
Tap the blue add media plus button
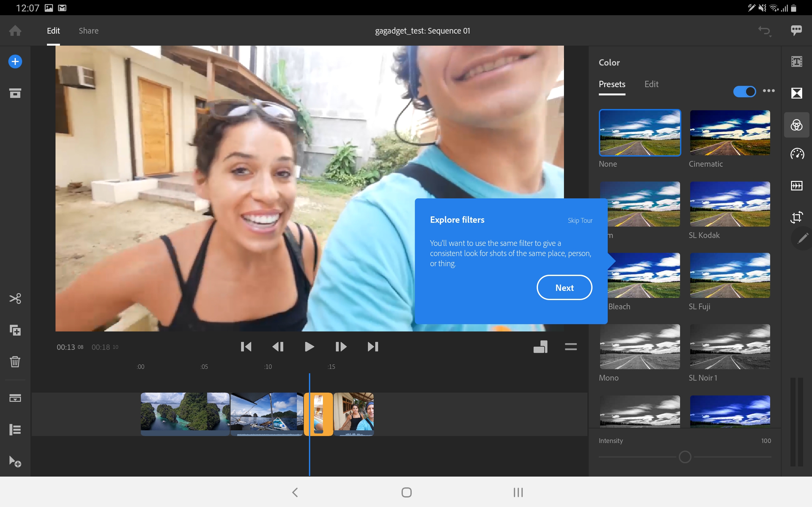[15, 61]
